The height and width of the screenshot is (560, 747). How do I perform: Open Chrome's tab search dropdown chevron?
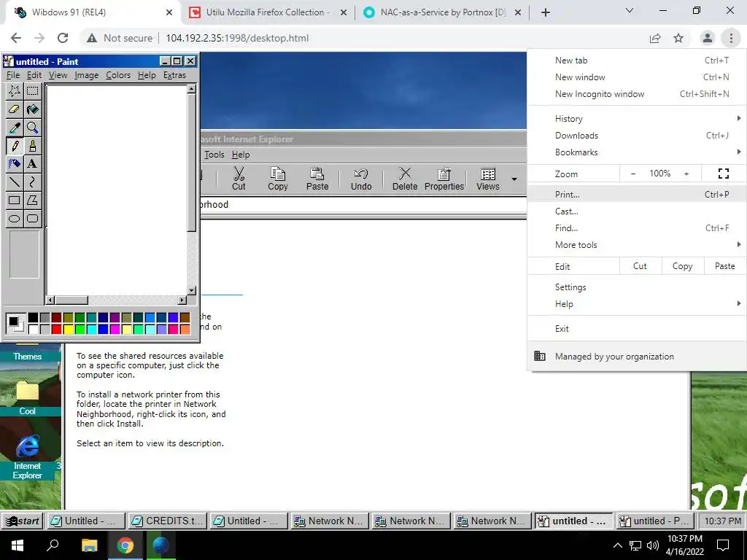coord(630,10)
